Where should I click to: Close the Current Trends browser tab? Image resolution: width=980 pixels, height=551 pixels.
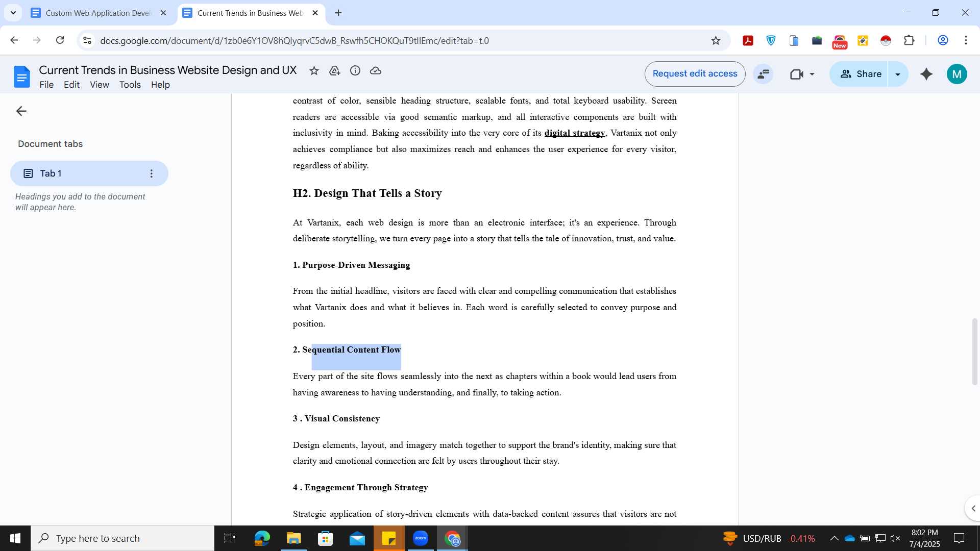315,13
